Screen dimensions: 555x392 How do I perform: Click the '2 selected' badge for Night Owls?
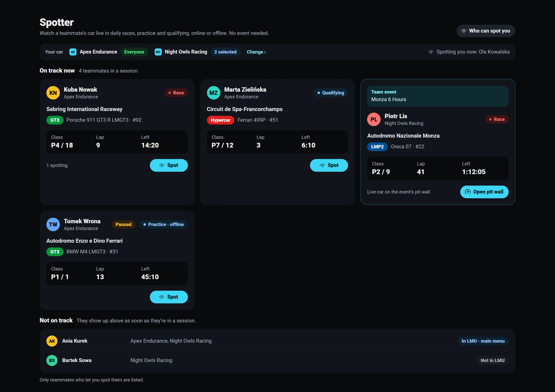point(225,52)
